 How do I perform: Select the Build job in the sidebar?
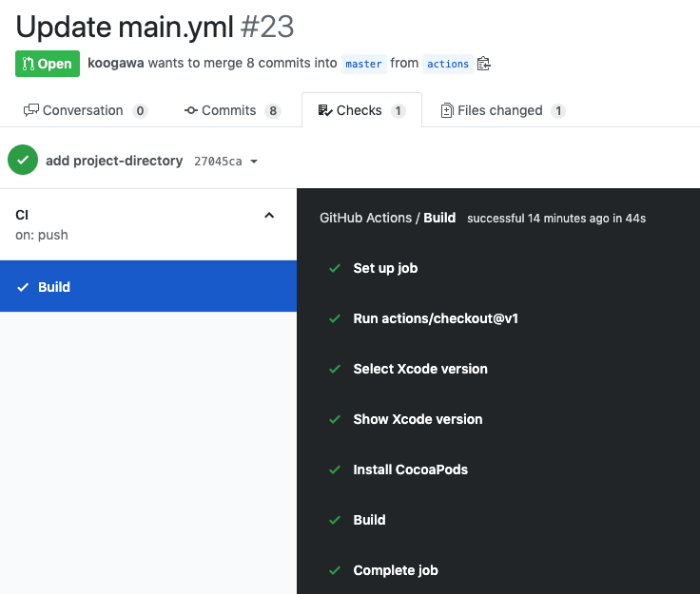[x=148, y=286]
